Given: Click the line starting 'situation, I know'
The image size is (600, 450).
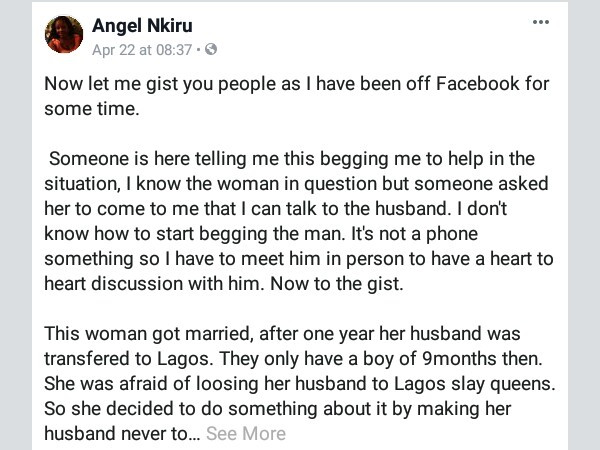Looking at the screenshot, I should tap(296, 184).
